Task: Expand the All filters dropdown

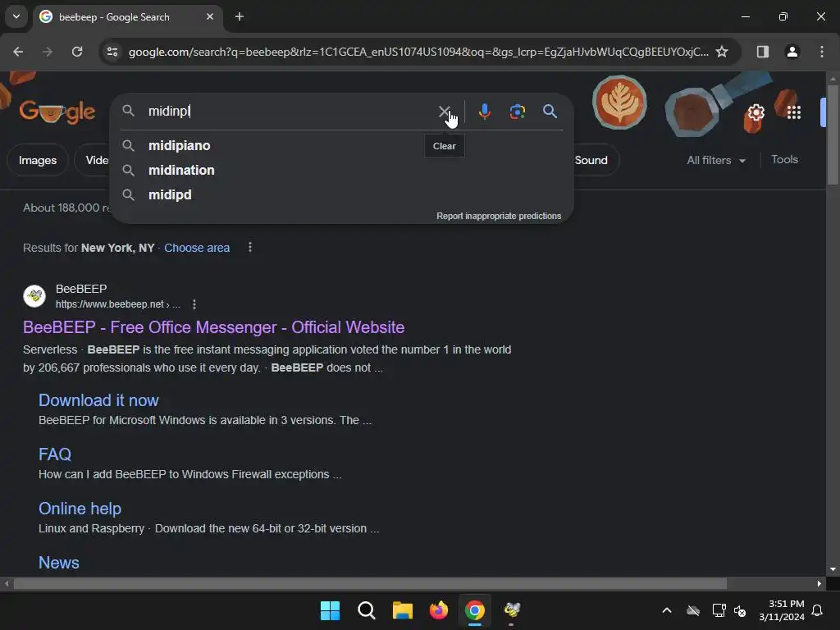Action: pyautogui.click(x=716, y=160)
